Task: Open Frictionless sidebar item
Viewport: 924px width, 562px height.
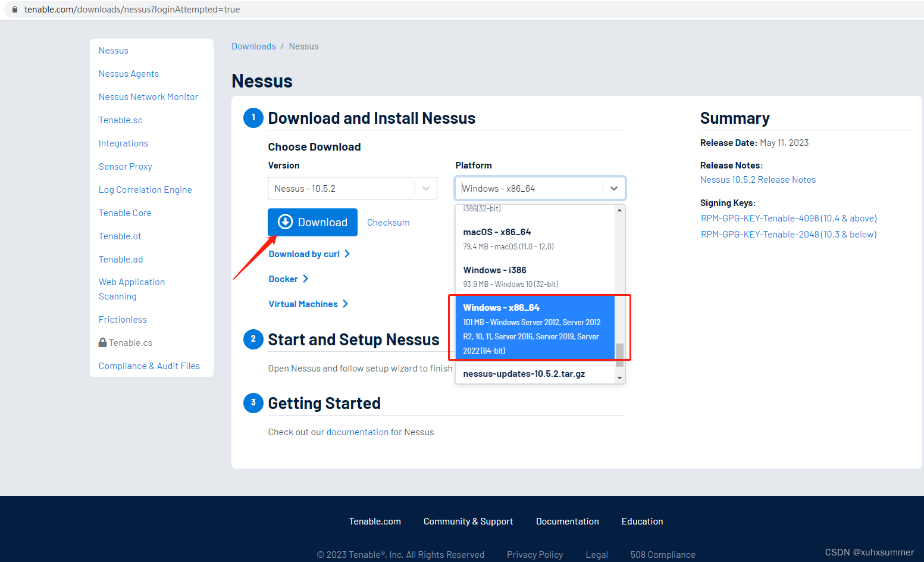Action: [x=123, y=320]
